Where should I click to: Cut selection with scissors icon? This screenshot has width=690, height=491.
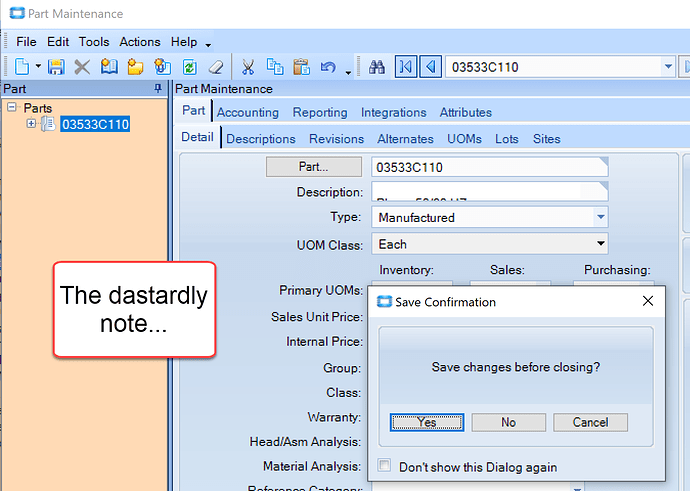[248, 67]
